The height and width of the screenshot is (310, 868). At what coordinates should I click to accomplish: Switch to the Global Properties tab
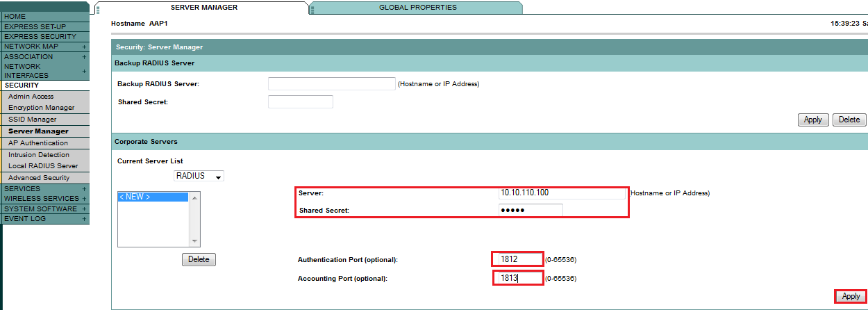tap(417, 8)
